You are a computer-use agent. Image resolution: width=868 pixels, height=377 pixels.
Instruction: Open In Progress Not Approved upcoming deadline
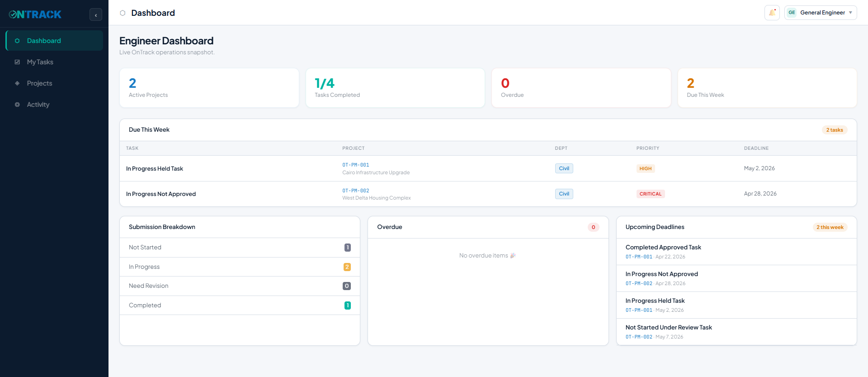[x=736, y=278]
